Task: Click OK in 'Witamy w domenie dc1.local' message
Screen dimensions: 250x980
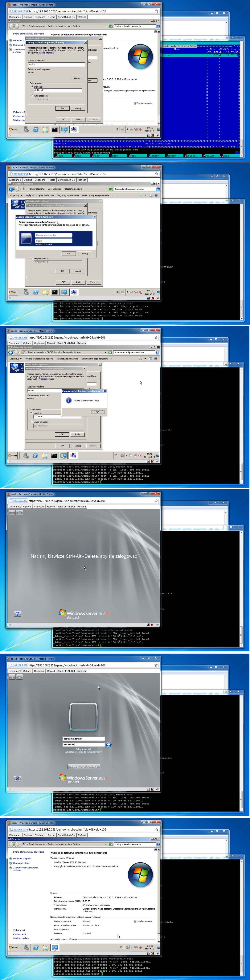Action: pos(98,412)
